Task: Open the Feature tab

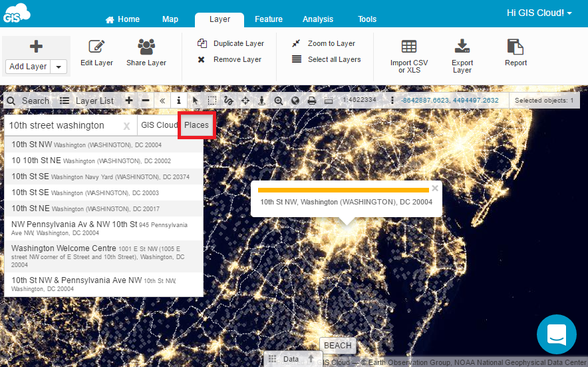Action: click(x=268, y=19)
